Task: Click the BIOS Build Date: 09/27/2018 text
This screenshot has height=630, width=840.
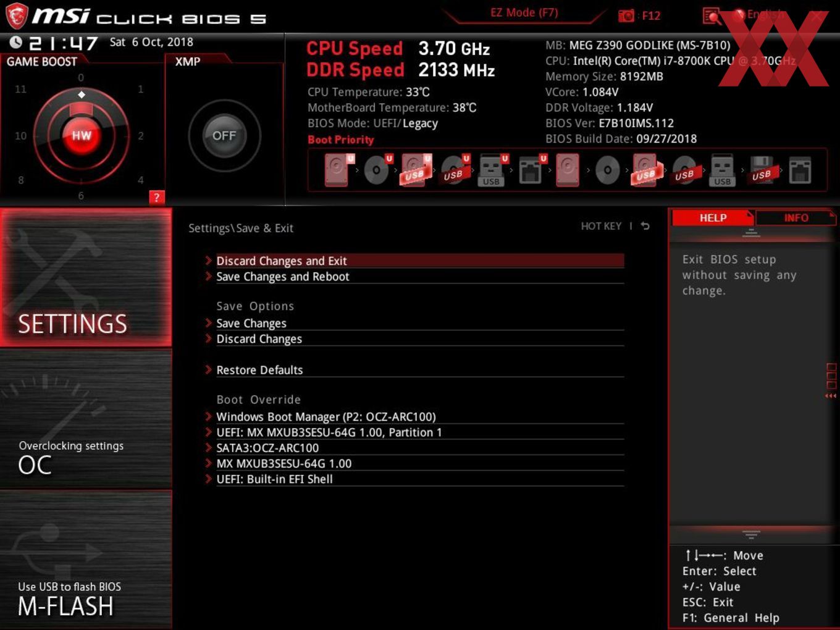Action: click(621, 138)
